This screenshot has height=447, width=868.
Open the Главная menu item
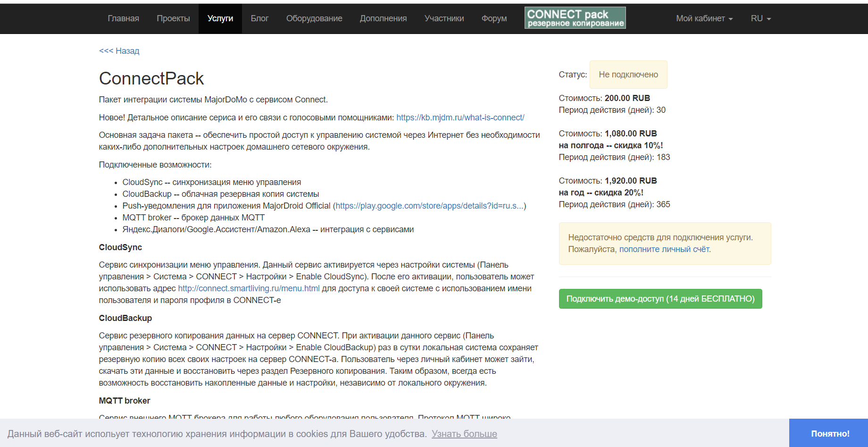(x=123, y=18)
